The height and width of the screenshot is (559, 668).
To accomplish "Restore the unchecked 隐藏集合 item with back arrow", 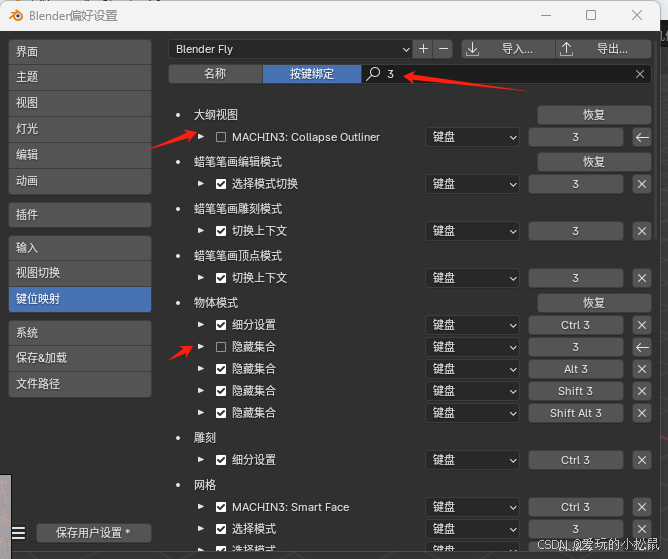I will [x=642, y=347].
